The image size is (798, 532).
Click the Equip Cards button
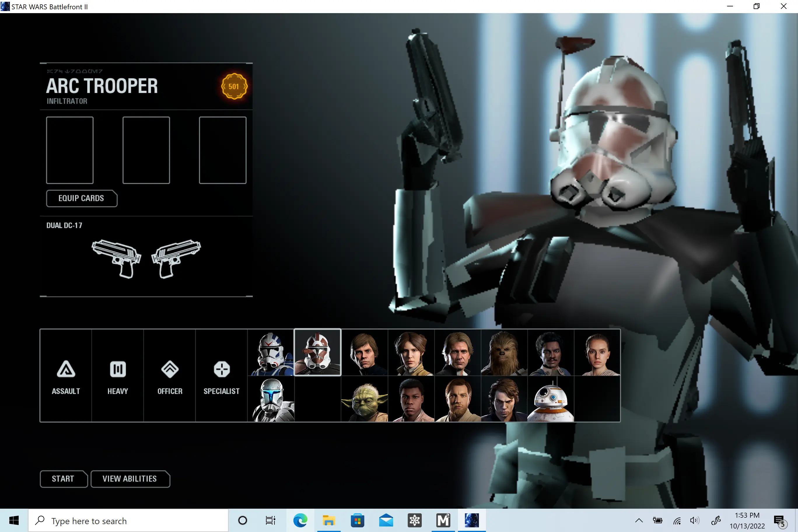click(x=81, y=199)
